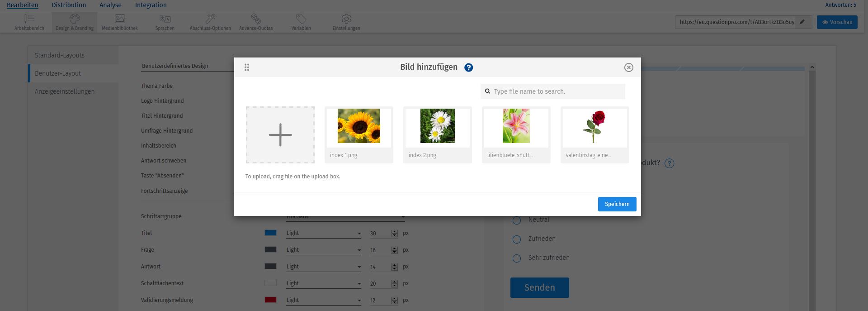
Task: Click the Schaltflächentext white color swatch
Action: pyautogui.click(x=270, y=283)
